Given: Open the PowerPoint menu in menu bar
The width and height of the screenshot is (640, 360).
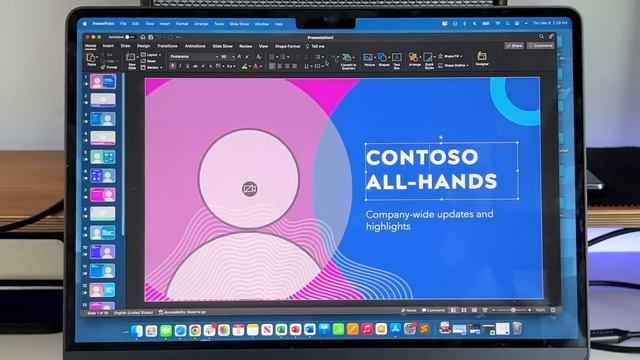Looking at the screenshot, I should (103, 24).
